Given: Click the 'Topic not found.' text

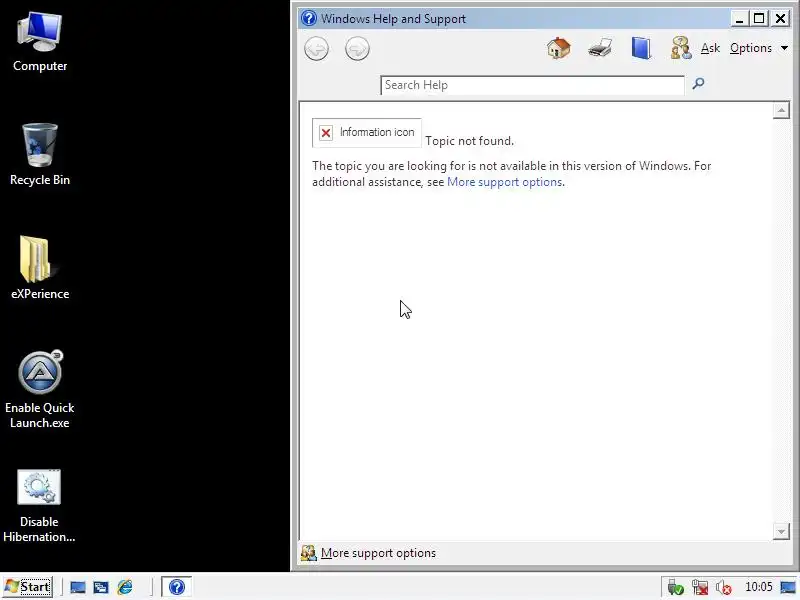Looking at the screenshot, I should tap(469, 141).
